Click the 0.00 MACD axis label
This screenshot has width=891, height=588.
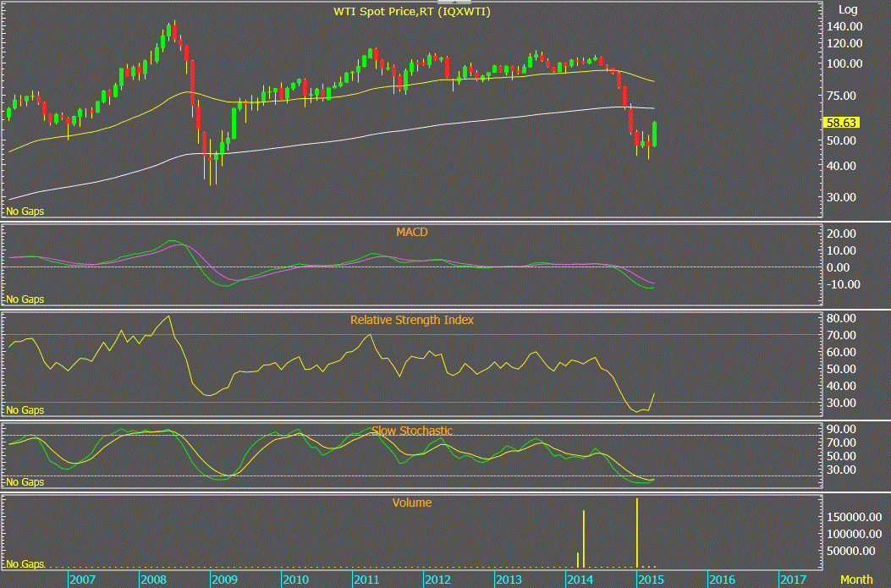click(839, 267)
